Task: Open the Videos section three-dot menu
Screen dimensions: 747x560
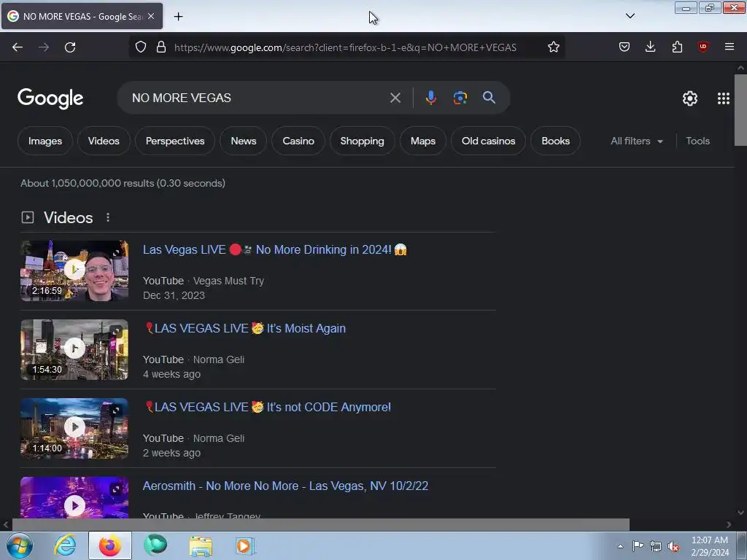Action: (108, 217)
